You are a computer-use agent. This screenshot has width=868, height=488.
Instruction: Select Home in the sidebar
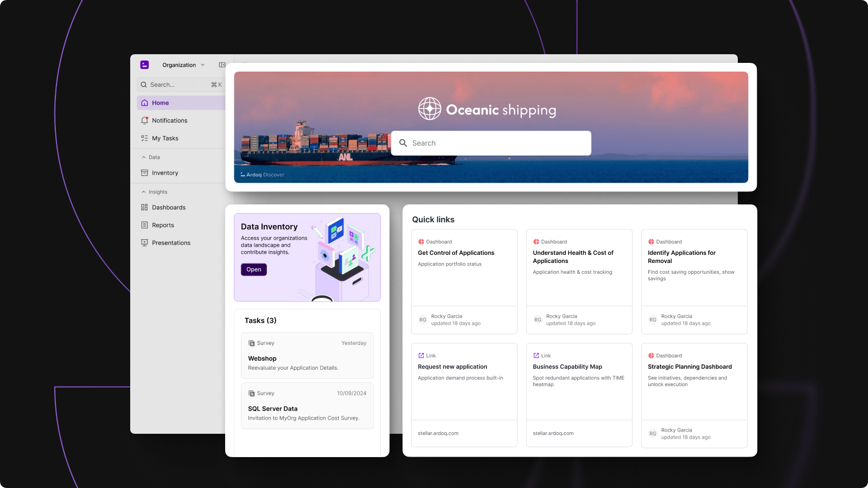(x=160, y=103)
